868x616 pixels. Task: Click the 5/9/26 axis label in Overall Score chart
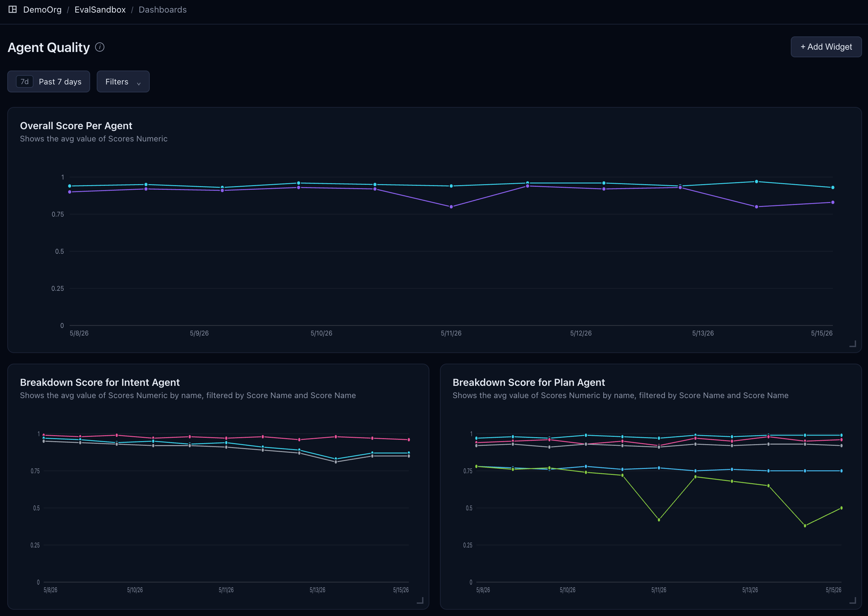coord(199,333)
